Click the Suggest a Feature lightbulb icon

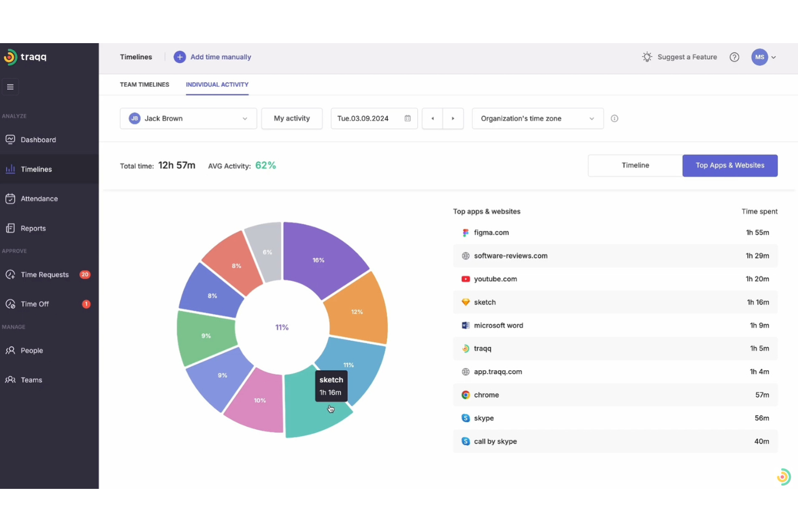pyautogui.click(x=647, y=57)
